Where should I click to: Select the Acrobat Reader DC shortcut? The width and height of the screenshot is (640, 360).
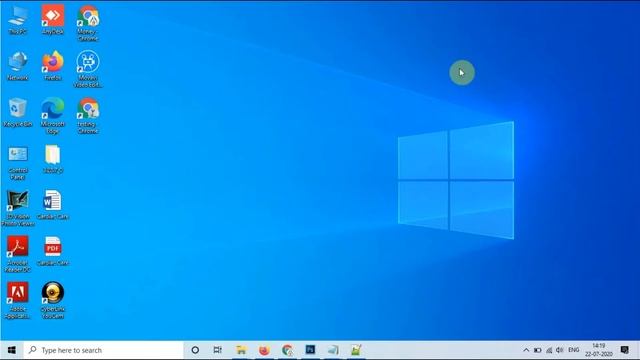click(x=18, y=254)
